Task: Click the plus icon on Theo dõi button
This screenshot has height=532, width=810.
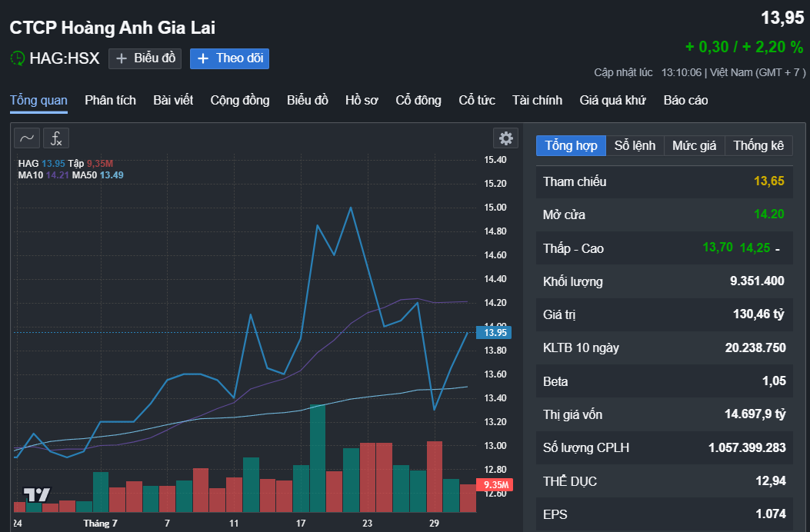Action: point(203,58)
